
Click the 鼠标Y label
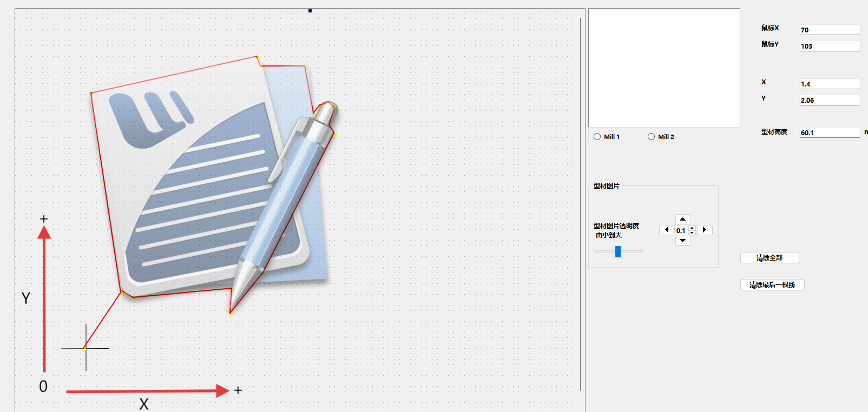click(x=770, y=44)
